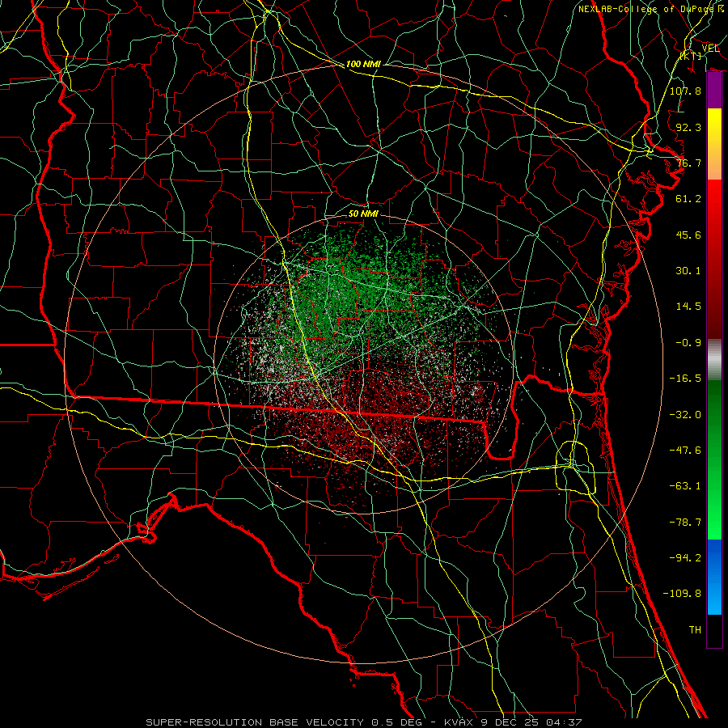
Task: Click the 50 NMI range ring label
Action: (363, 214)
